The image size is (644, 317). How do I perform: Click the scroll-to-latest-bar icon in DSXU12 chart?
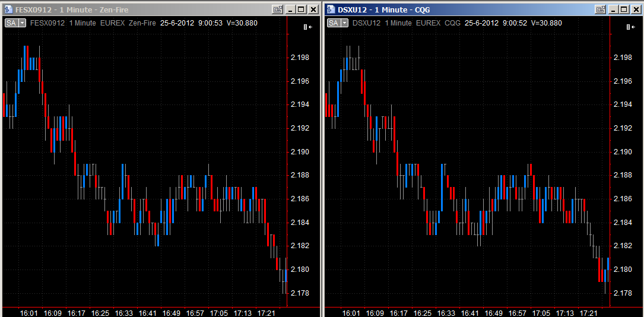631,27
